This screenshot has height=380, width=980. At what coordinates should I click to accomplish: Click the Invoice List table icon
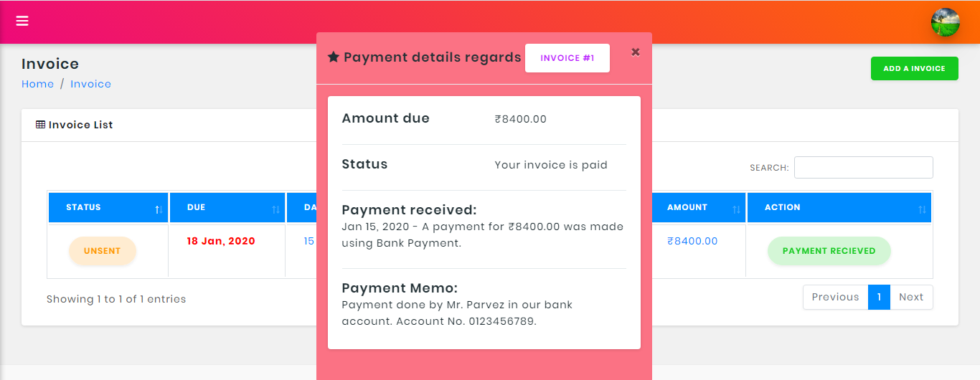click(40, 125)
